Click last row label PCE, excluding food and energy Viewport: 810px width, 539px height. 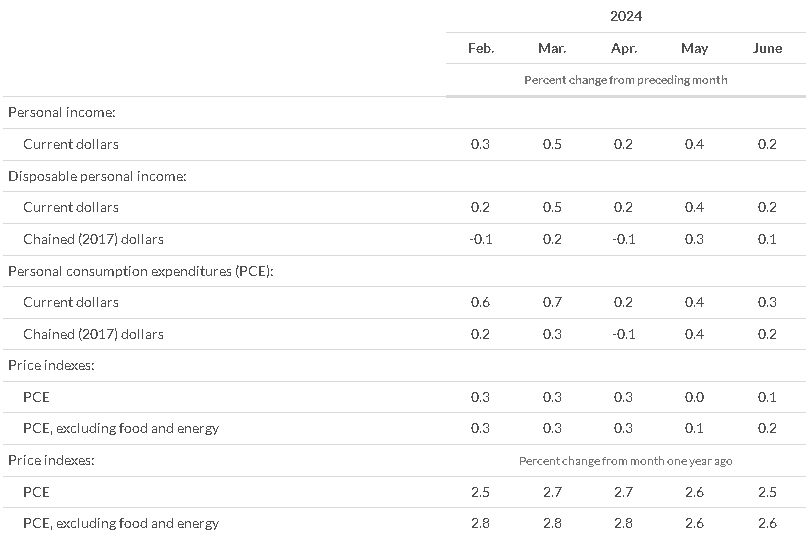[x=121, y=523]
